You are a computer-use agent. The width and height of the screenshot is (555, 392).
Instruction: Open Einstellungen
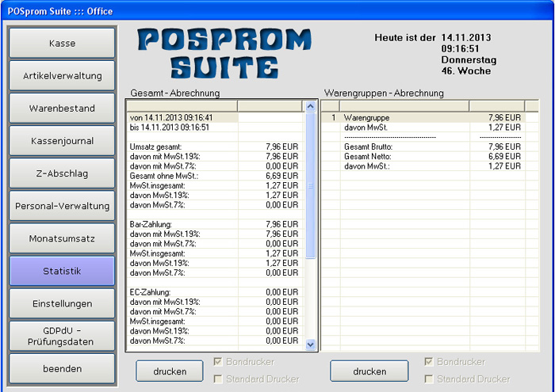click(62, 303)
